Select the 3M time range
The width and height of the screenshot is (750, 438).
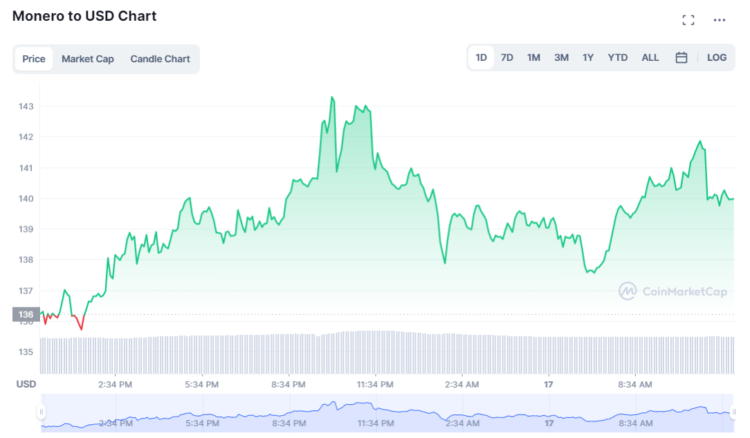[561, 58]
